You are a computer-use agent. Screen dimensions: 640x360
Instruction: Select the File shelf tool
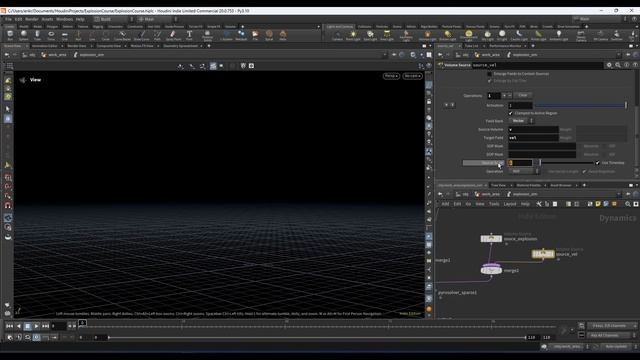tap(255, 36)
